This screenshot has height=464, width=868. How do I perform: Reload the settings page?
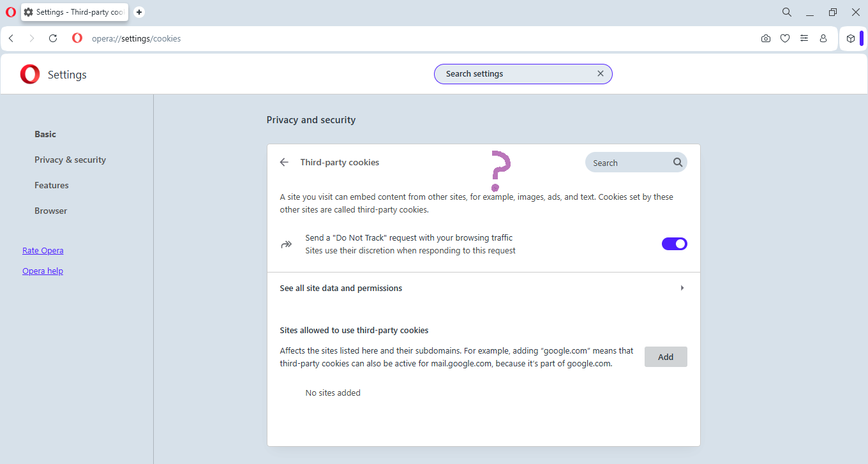[x=53, y=38]
